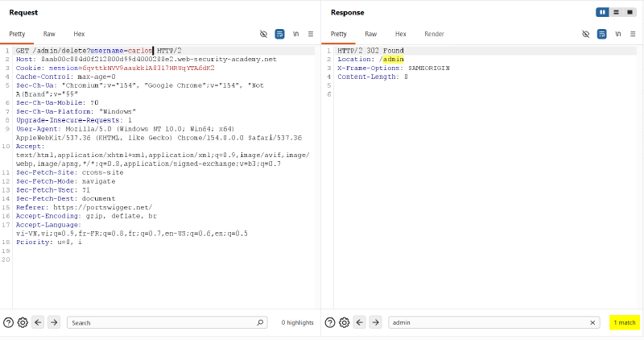
Task: Click the Sec-Fetch-Dest: document line
Action: pyautogui.click(x=66, y=198)
